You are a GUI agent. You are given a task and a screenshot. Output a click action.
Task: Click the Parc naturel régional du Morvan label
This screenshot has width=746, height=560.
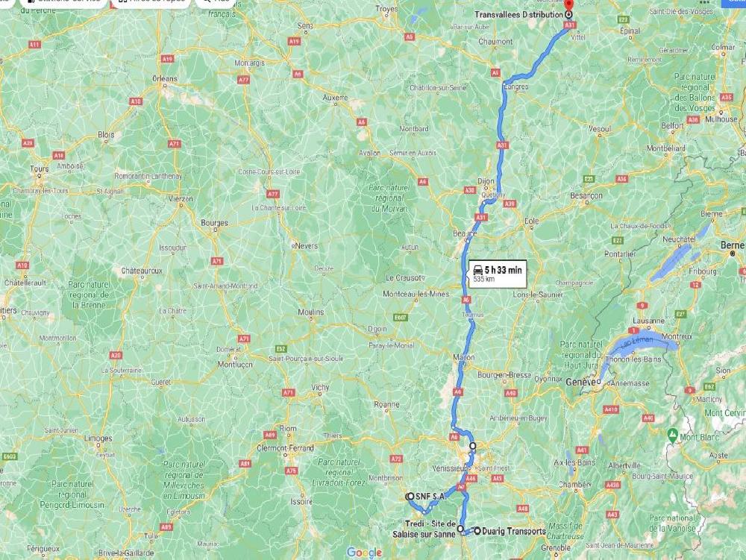pos(389,198)
